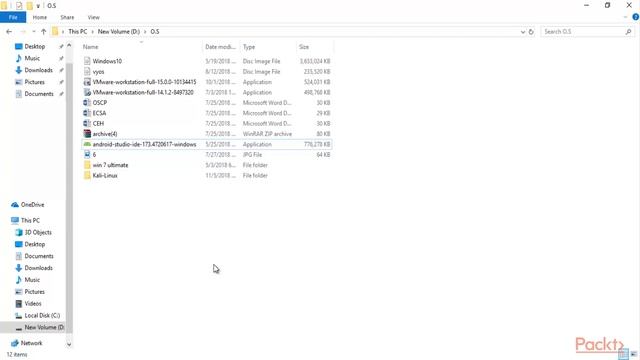
Task: Select the Kali-Linux folder icon
Action: pyautogui.click(x=87, y=176)
